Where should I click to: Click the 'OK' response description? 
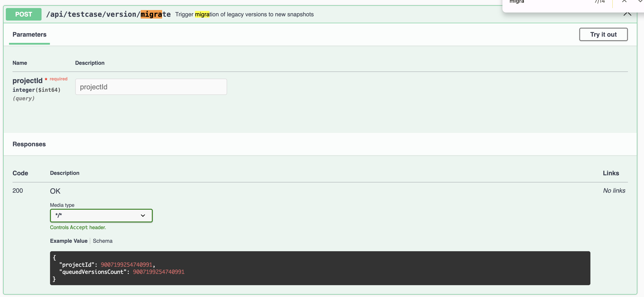point(55,191)
